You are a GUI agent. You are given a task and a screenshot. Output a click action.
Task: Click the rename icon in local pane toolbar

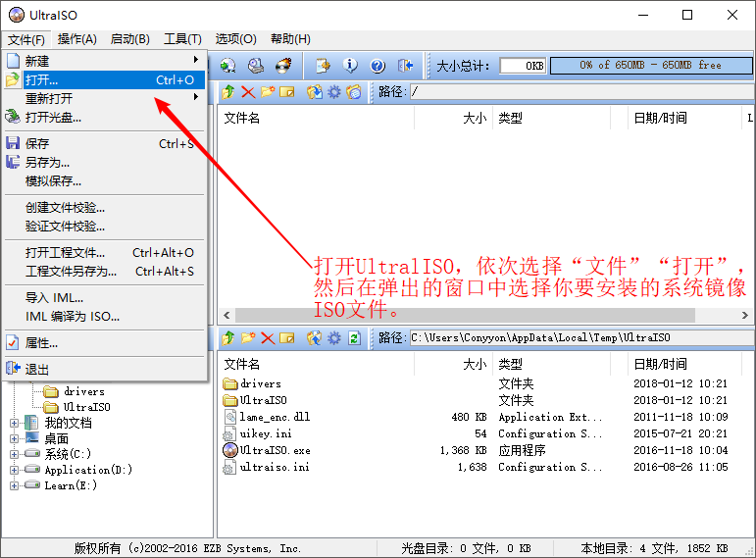point(287,338)
